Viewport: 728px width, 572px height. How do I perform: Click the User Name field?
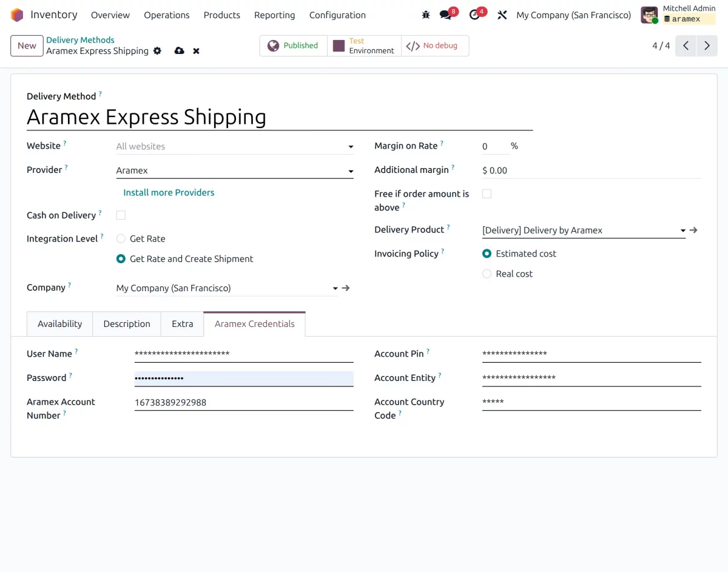[244, 354]
